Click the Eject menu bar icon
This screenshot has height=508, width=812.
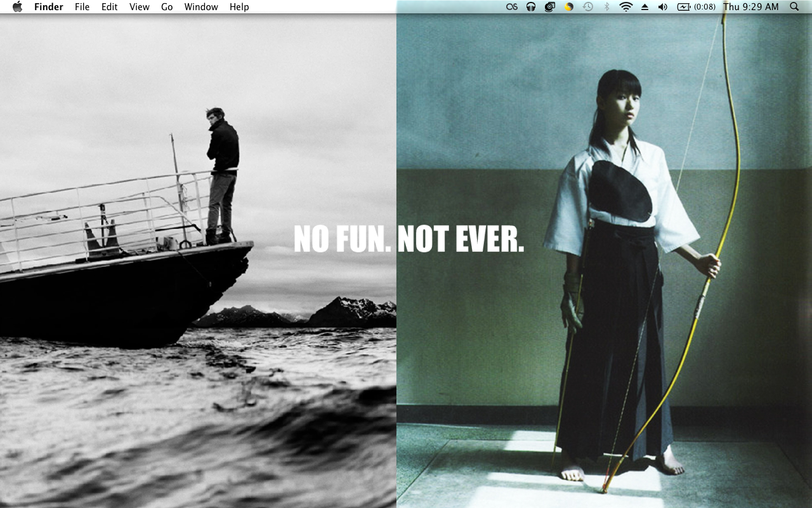pyautogui.click(x=645, y=7)
